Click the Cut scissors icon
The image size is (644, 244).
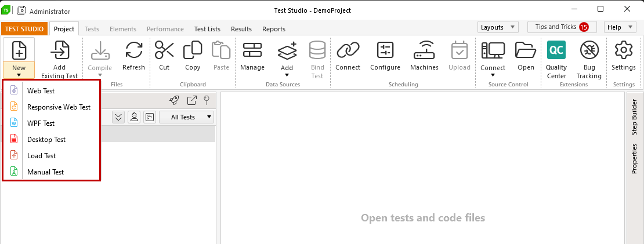(x=164, y=50)
